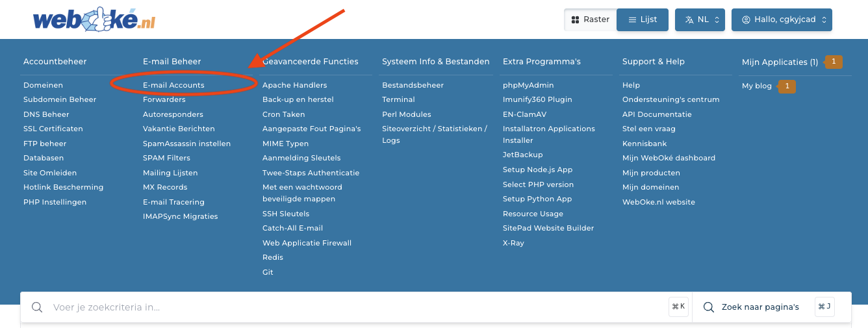Expand the Hallo, cgkyjcad user menu
This screenshot has width=868, height=328.
click(782, 19)
